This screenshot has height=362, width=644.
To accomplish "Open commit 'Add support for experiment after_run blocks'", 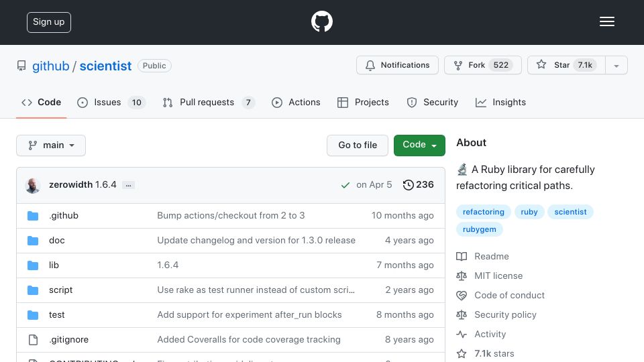I will coord(250,315).
